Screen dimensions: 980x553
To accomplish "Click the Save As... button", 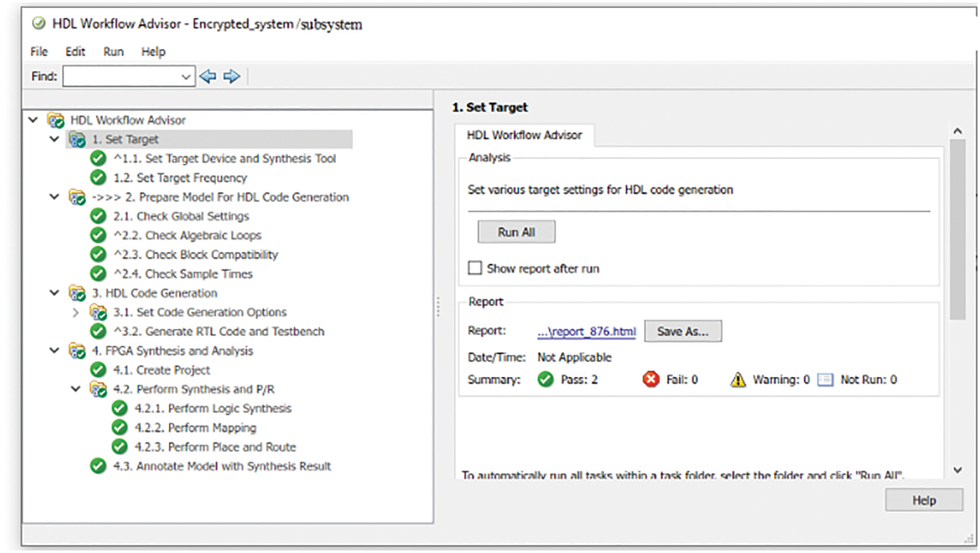I will [x=683, y=331].
